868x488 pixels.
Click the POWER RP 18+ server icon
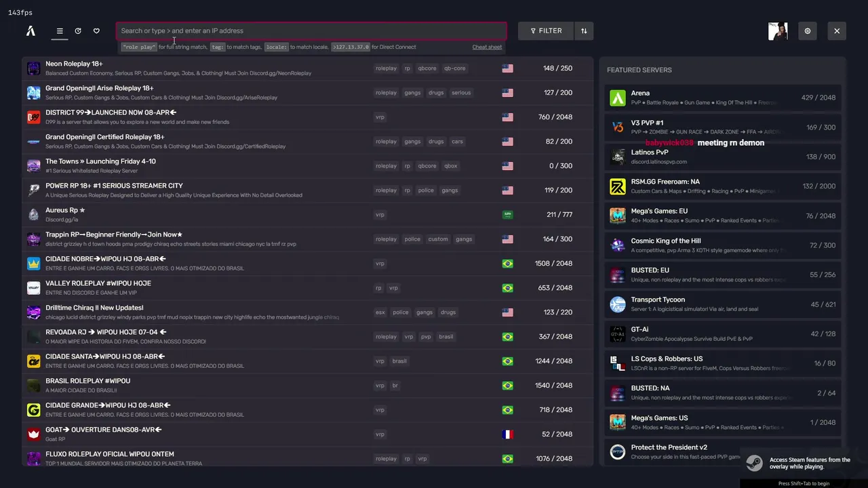click(33, 190)
